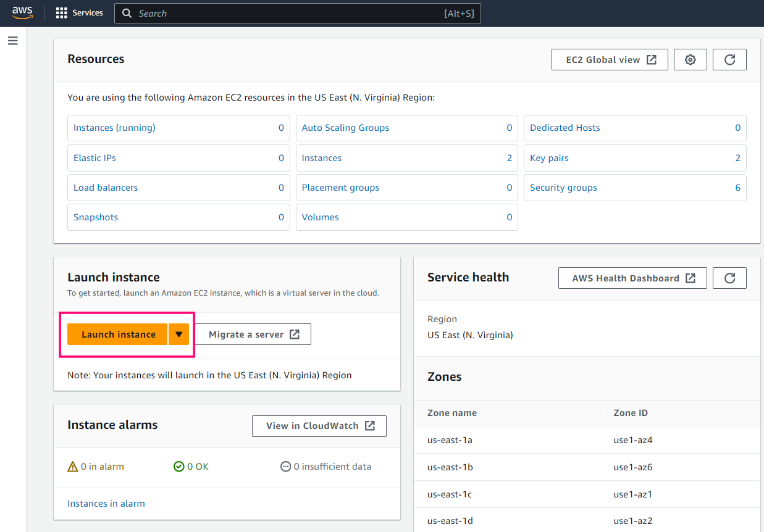
Task: Click the orange Launch instance button
Action: coord(118,335)
